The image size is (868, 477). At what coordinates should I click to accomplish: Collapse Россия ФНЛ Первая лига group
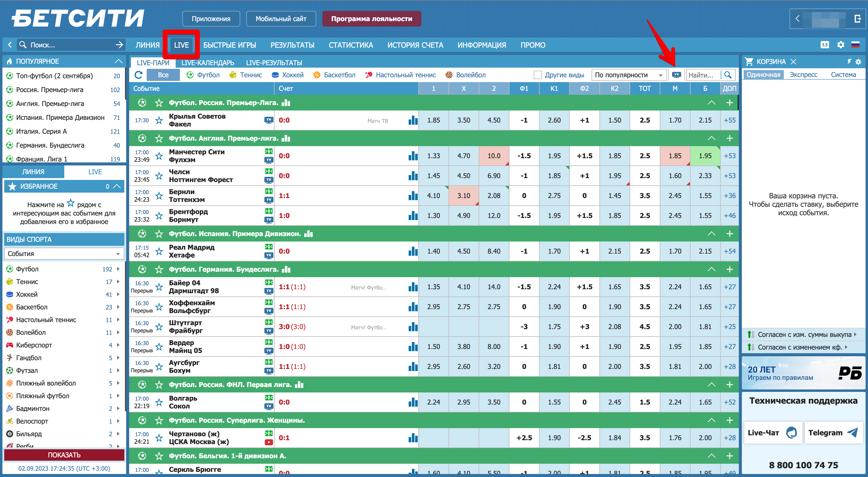711,385
